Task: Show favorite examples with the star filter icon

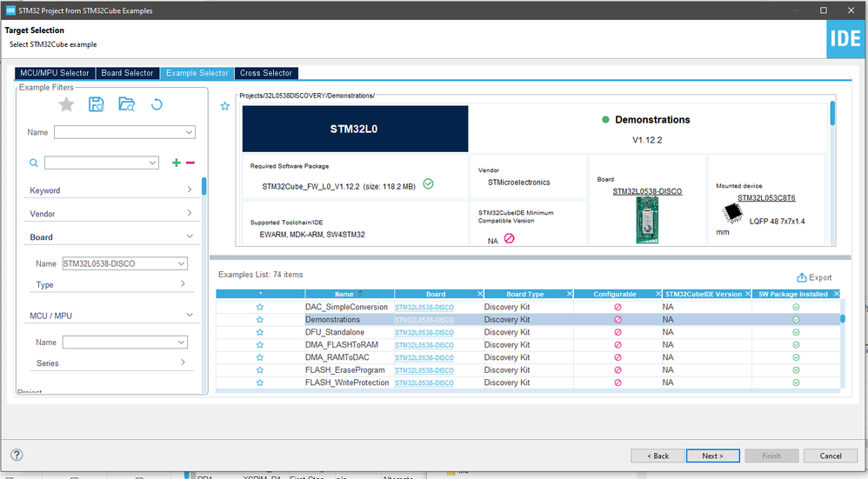Action: click(66, 104)
